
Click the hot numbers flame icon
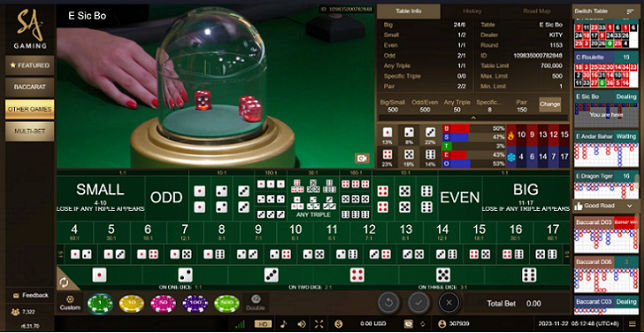(x=511, y=135)
